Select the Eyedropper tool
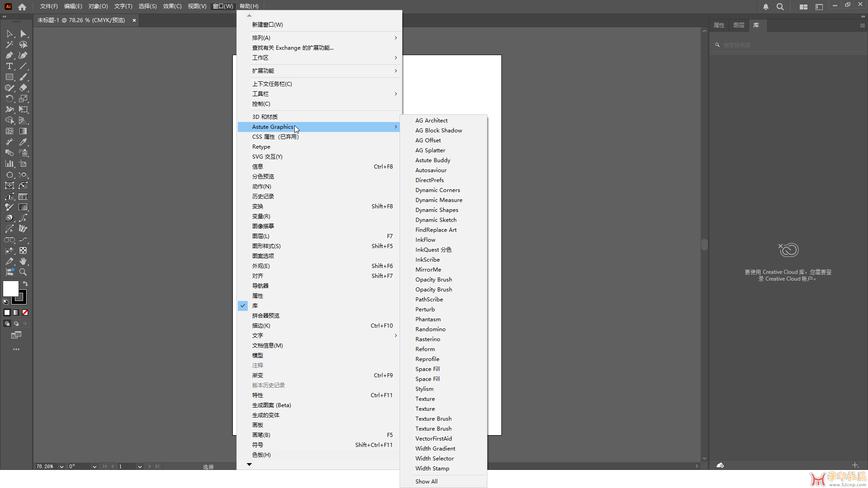The width and height of the screenshot is (868, 488). pos(23,142)
